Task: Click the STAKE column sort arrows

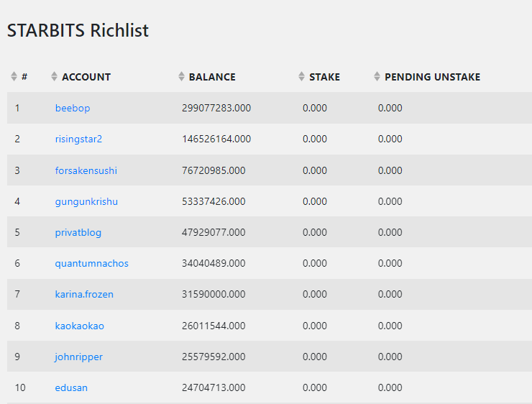Action: [302, 76]
